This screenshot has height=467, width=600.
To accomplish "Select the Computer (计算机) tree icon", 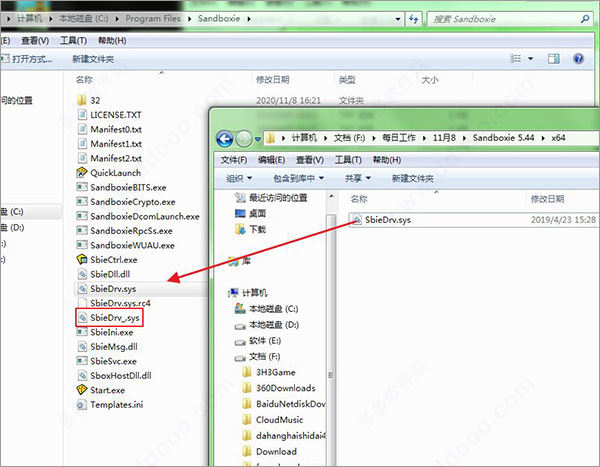I will 233,293.
